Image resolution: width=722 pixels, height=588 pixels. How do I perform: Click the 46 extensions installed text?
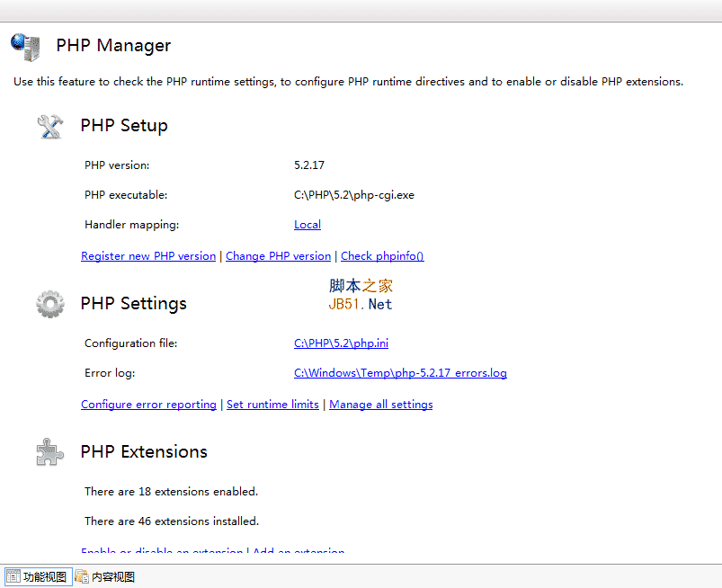click(171, 521)
